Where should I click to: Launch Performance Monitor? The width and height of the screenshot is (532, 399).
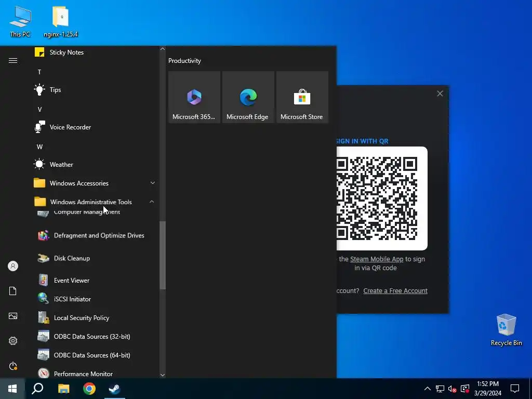coord(95,373)
